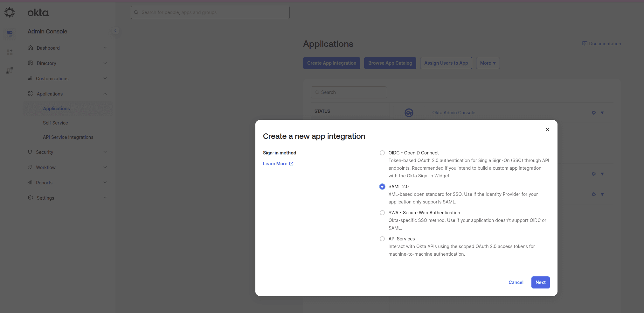
Task: Expand the Settings menu chevron
Action: click(105, 198)
